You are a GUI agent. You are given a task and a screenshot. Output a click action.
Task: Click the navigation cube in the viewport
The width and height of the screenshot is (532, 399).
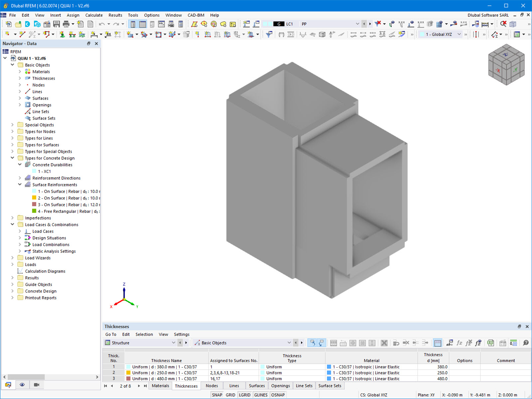point(506,66)
